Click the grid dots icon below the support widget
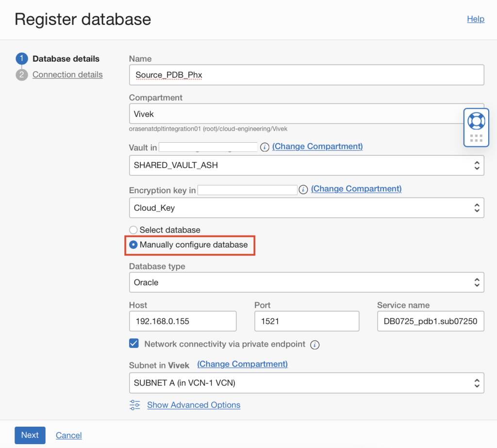Screen dimensions: 497x448 click(476, 138)
